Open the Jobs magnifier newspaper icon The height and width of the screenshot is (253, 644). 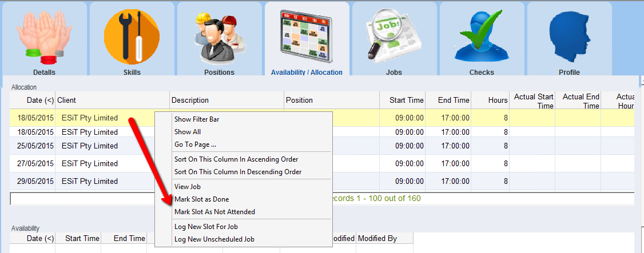point(394,35)
